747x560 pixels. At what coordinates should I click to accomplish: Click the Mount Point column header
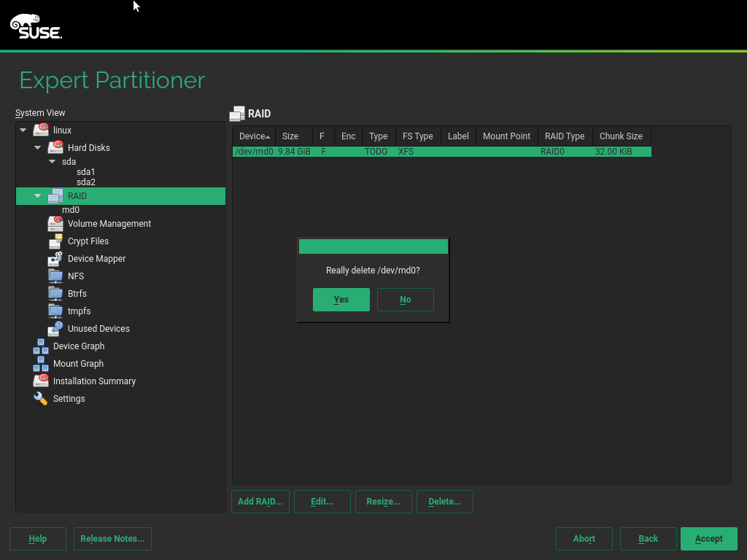point(506,136)
